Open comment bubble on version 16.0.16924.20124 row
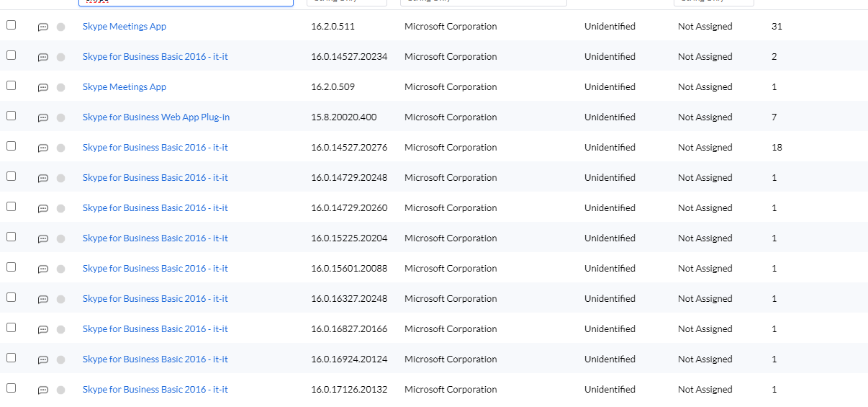 coord(43,360)
